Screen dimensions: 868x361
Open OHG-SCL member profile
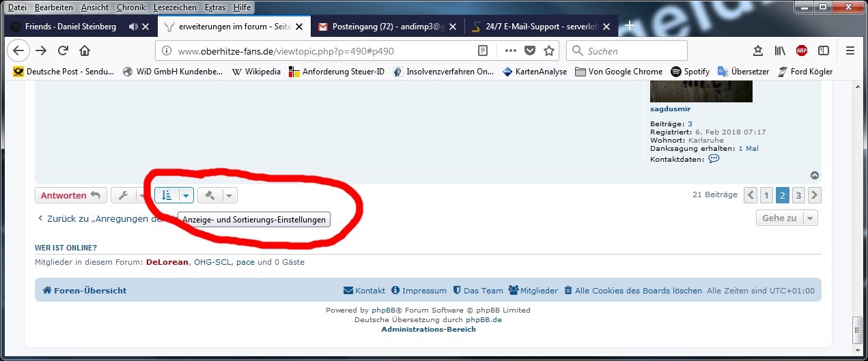[x=212, y=262]
